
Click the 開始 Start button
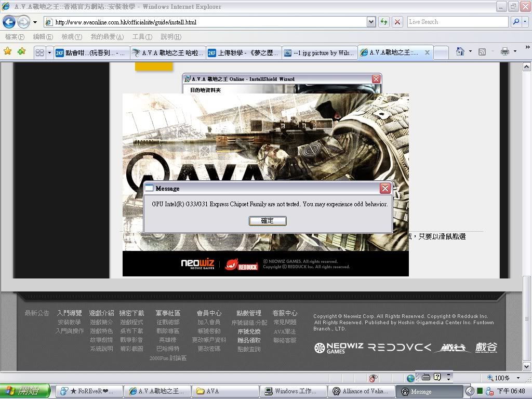click(25, 391)
